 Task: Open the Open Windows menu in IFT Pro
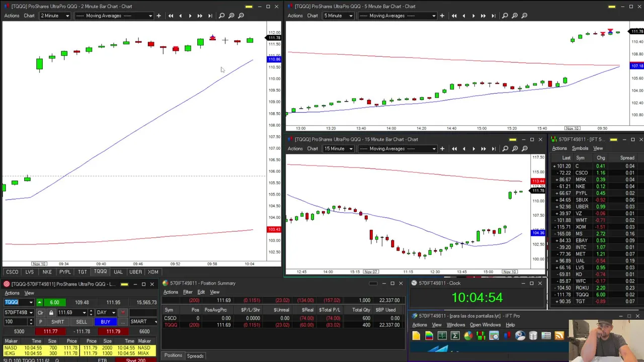pyautogui.click(x=486, y=325)
